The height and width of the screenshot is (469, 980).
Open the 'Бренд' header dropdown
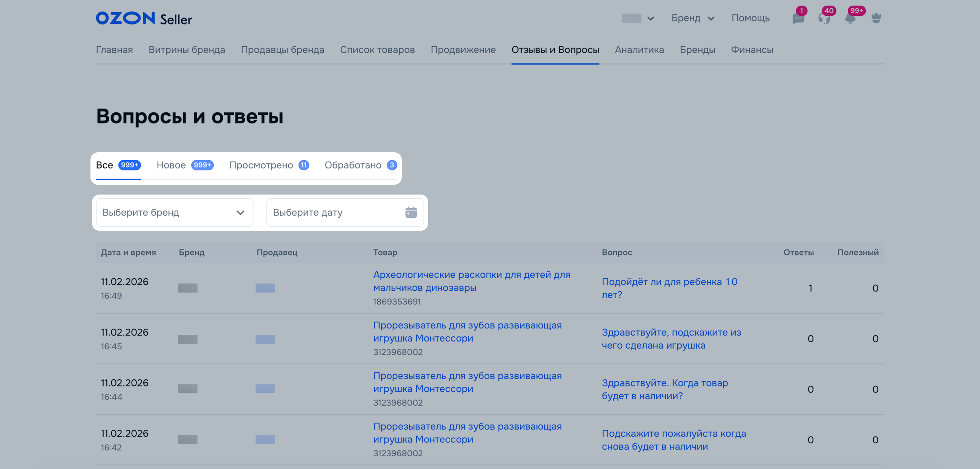[692, 18]
